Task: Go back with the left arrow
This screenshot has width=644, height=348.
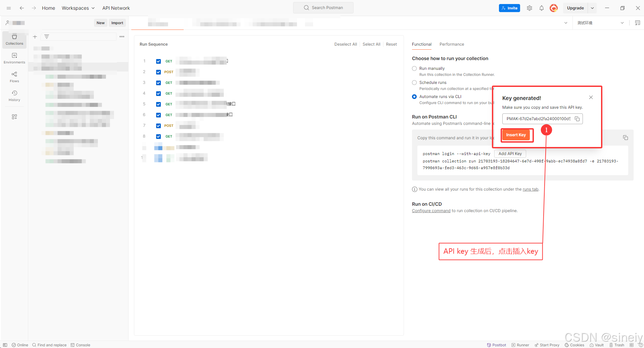Action: [22, 8]
